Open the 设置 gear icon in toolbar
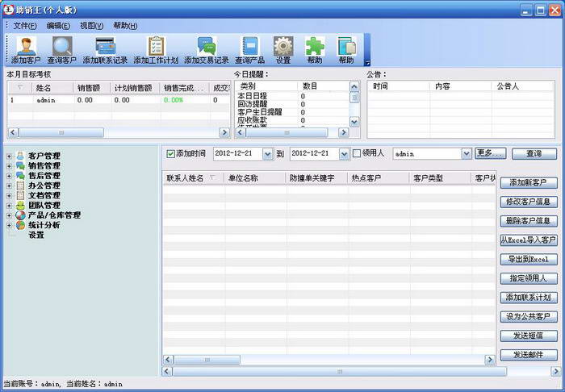565x392 pixels. (283, 46)
